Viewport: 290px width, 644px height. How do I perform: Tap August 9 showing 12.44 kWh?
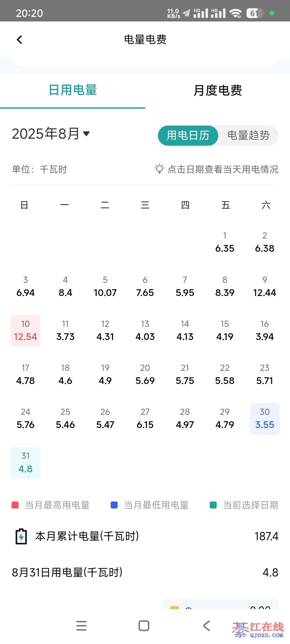(x=264, y=287)
